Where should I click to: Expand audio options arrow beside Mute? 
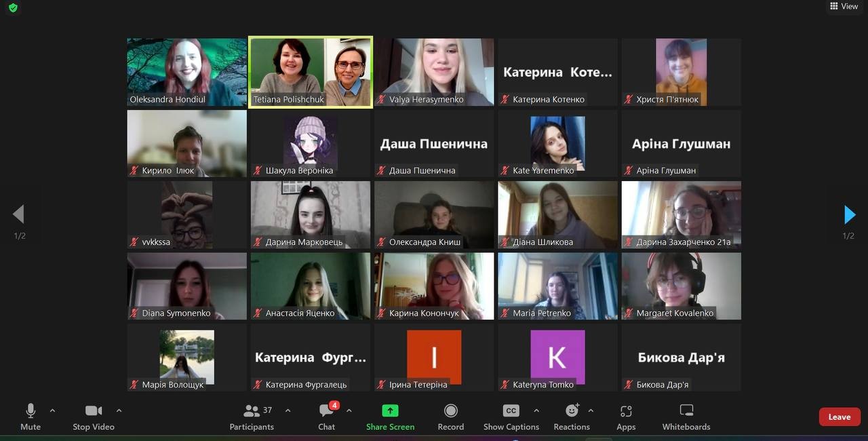(53, 410)
